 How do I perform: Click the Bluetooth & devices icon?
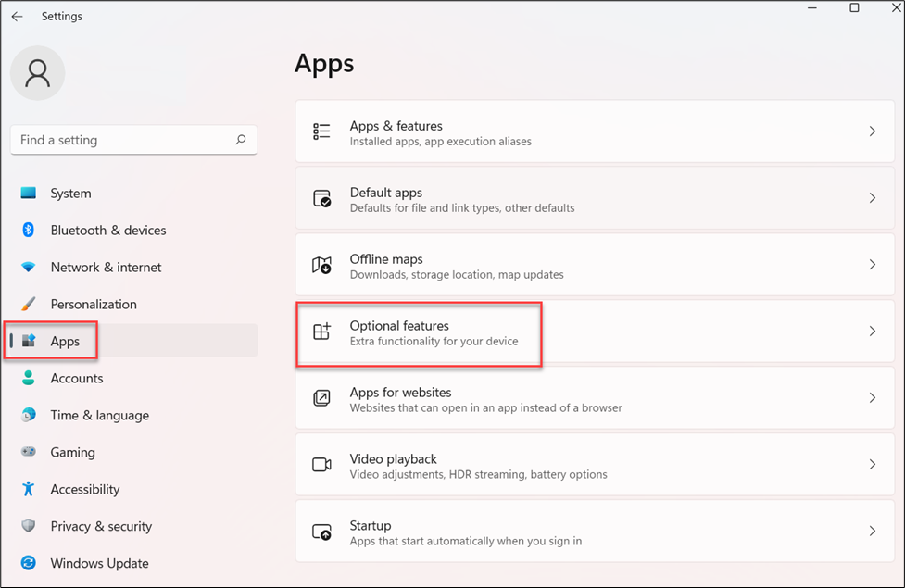click(x=29, y=230)
